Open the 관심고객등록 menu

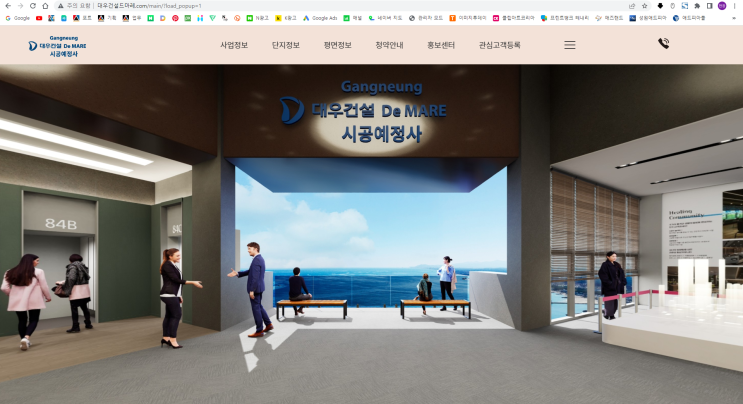click(x=499, y=45)
